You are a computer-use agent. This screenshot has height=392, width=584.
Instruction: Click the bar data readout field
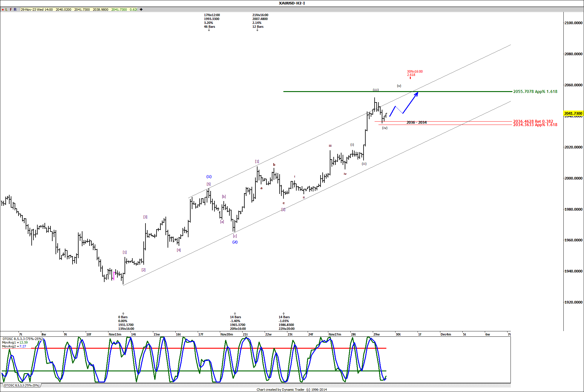tap(79, 10)
